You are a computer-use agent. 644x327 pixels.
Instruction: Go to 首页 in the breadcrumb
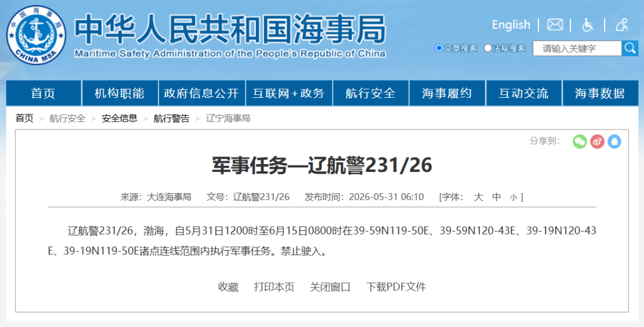tap(24, 118)
